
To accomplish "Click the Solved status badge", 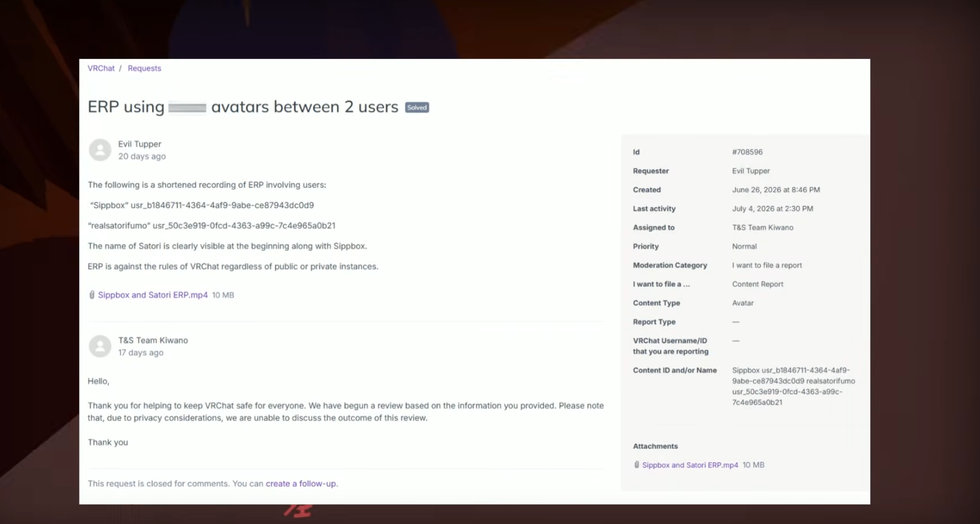I will click(417, 108).
